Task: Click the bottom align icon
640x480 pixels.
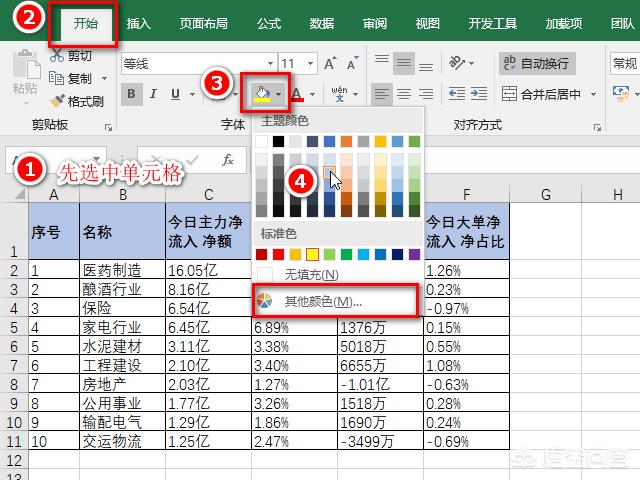Action: tap(426, 66)
